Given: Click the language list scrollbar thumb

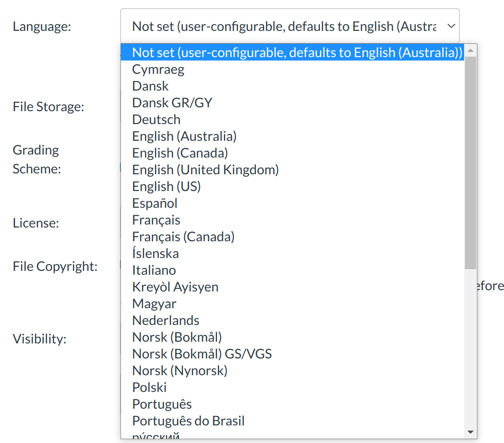Looking at the screenshot, I should click(x=471, y=163).
